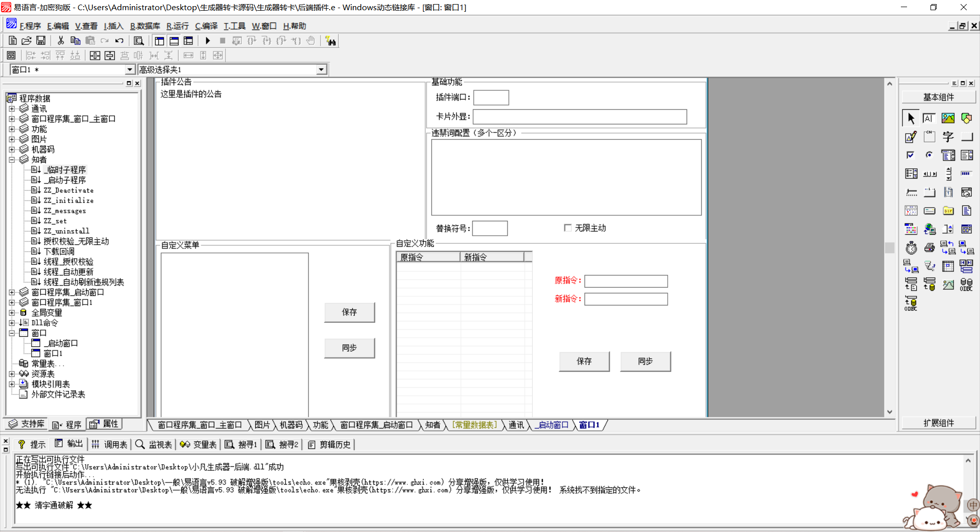Viewport: 980px width, 532px height.
Task: Select the checkbox component in toolbox
Action: [911, 155]
